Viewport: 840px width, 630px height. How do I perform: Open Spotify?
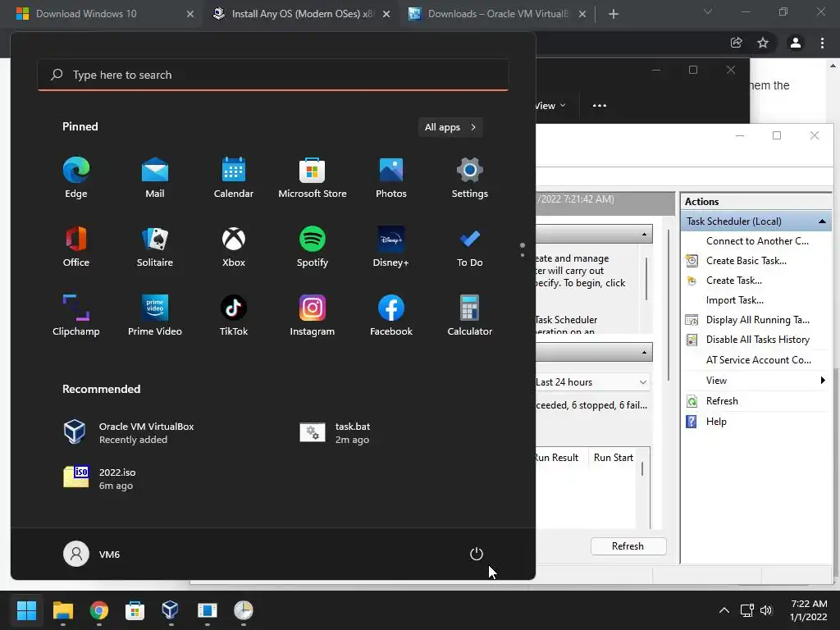tap(313, 247)
